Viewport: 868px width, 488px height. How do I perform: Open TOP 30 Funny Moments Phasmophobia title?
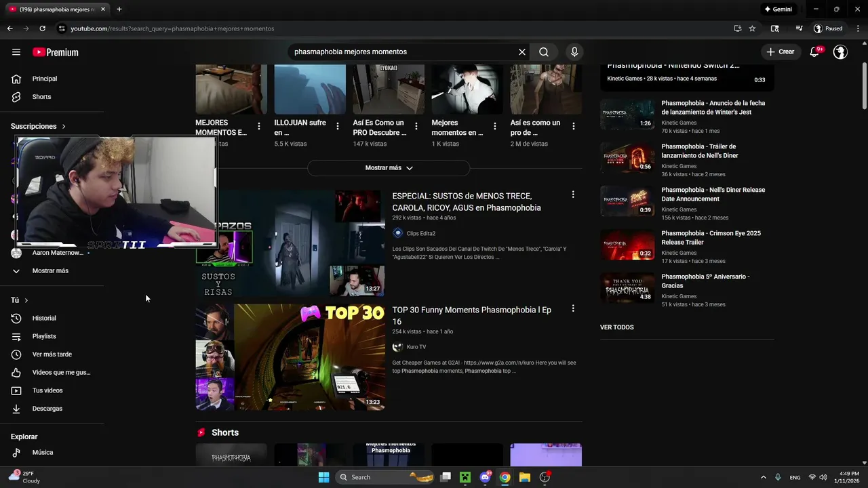tap(472, 316)
